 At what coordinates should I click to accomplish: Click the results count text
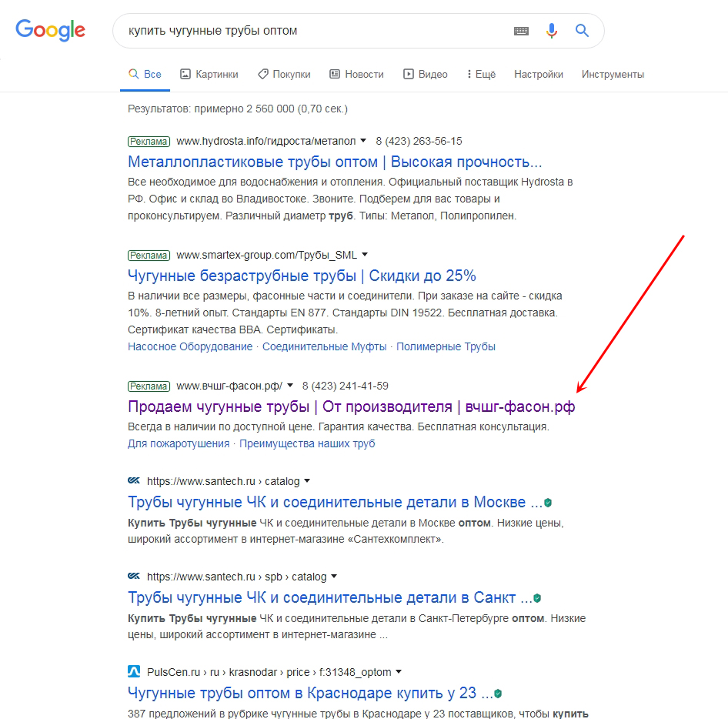[238, 109]
